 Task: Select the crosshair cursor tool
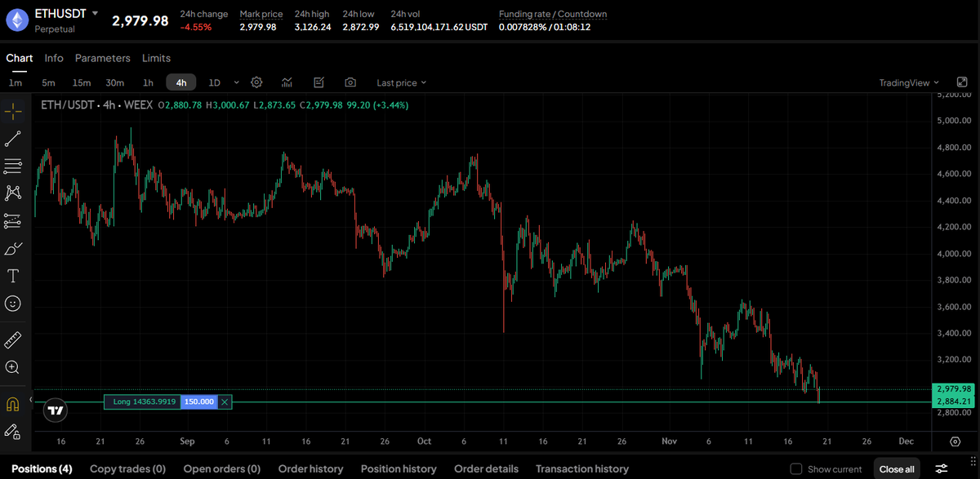point(13,111)
